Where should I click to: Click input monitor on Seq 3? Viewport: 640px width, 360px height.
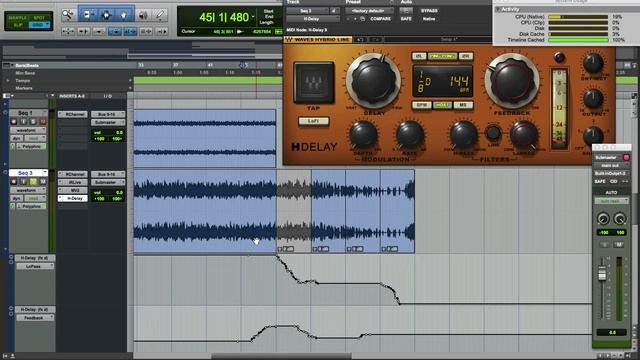(23, 182)
